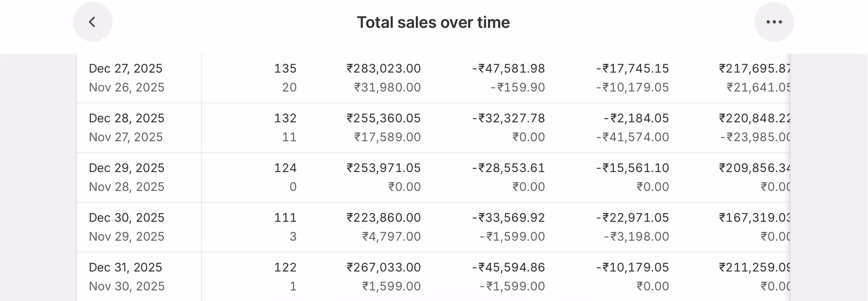
Task: Click the ₹209,856.34 net sales cell
Action: coord(754,168)
